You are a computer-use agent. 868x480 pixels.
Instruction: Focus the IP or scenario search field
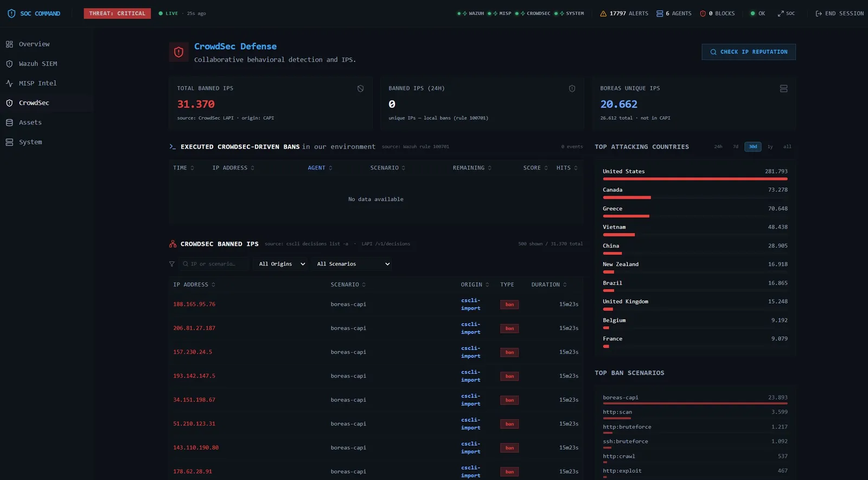pyautogui.click(x=214, y=264)
